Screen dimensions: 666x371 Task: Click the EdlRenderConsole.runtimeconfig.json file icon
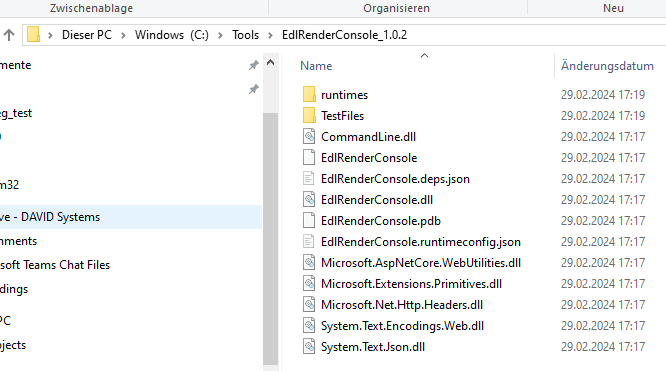click(309, 241)
